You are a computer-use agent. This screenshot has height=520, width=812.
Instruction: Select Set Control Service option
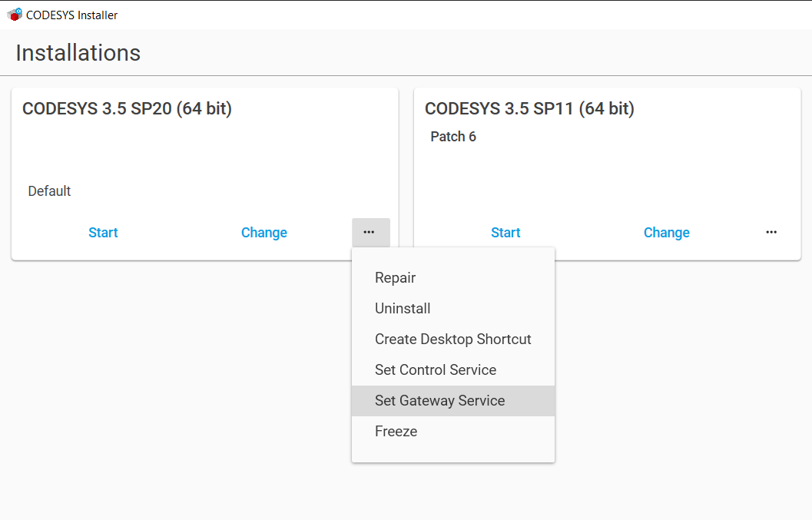[435, 369]
